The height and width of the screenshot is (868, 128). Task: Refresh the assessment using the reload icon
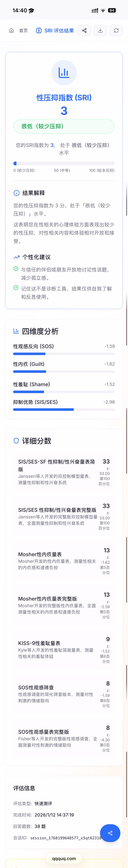(116, 30)
